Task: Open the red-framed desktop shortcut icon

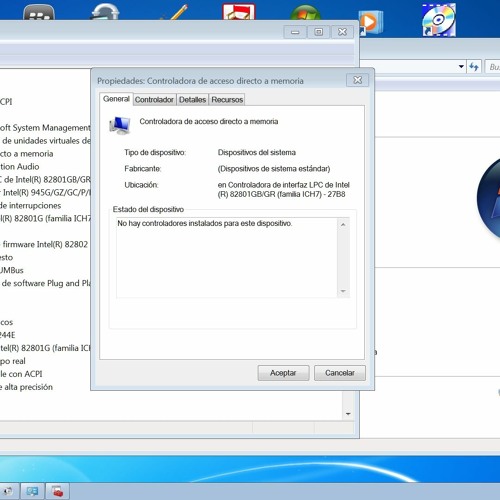Action: (239, 12)
